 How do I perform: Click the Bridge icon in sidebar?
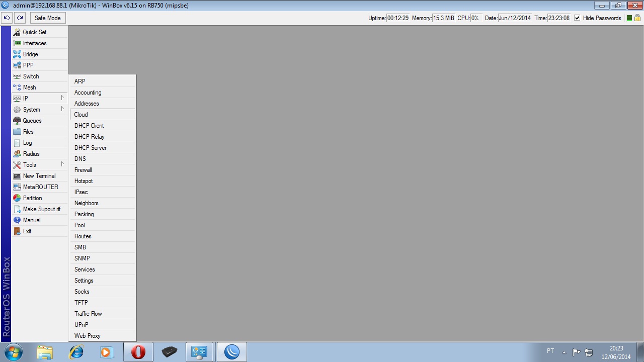coord(17,54)
